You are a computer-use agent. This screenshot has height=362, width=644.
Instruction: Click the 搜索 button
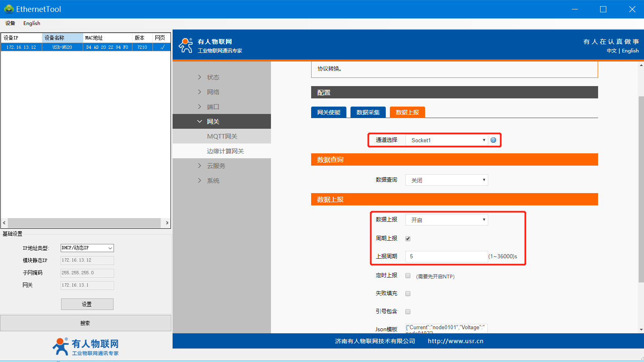tap(85, 323)
